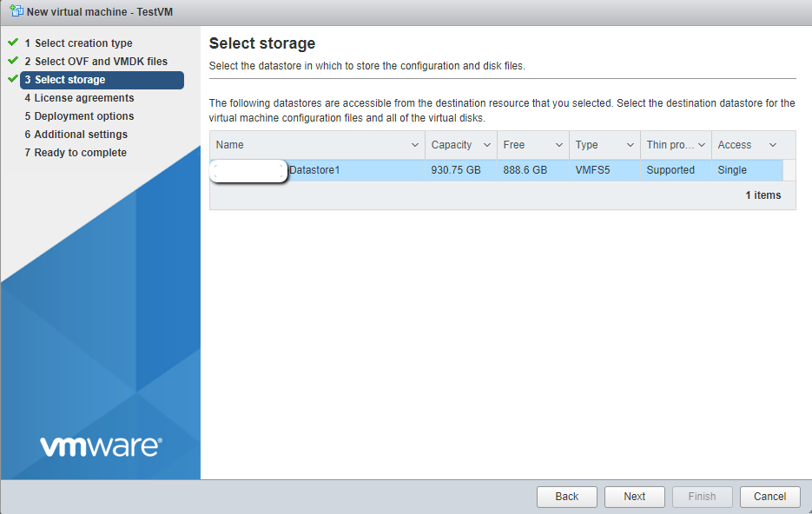Go to step 2 Select OVF and VMDK files

96,61
